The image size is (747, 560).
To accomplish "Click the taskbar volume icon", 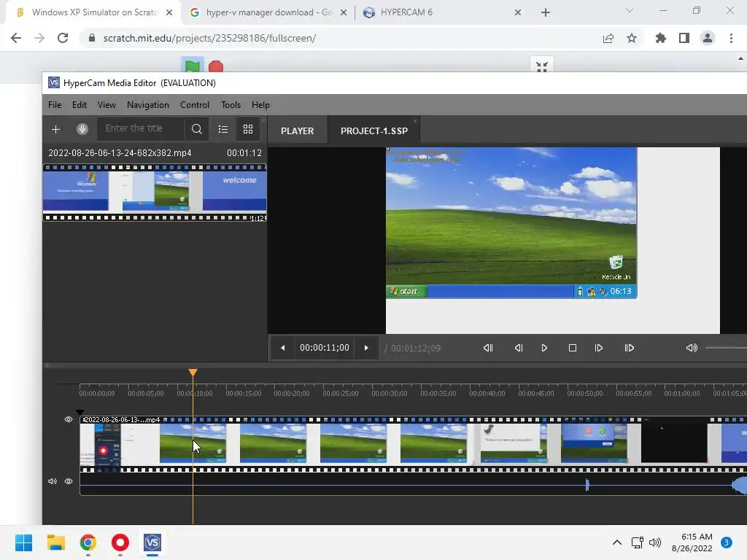I will (655, 542).
